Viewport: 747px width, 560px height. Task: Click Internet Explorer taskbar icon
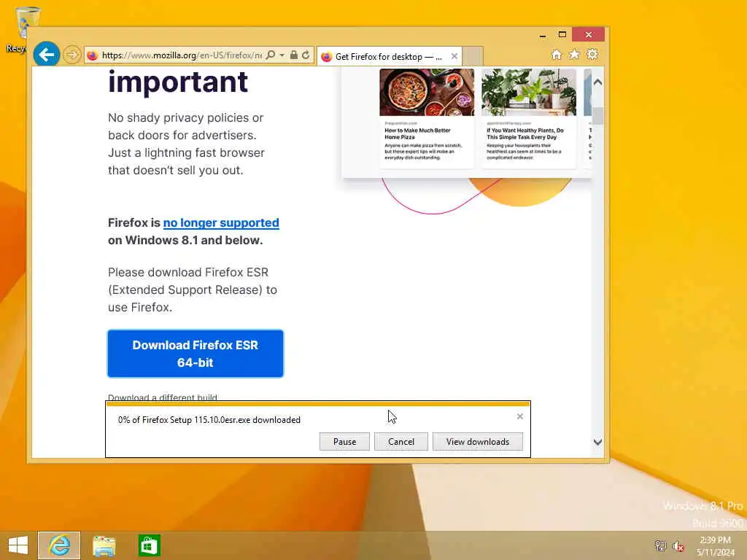click(x=59, y=545)
